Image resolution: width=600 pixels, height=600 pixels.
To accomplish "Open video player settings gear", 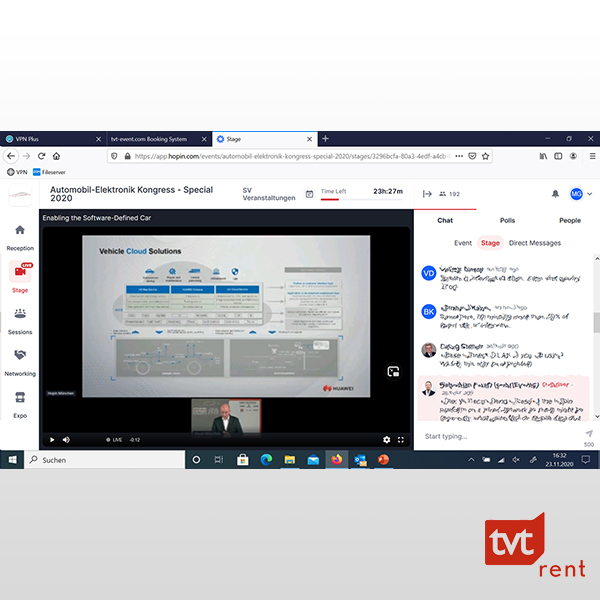I will tap(386, 440).
